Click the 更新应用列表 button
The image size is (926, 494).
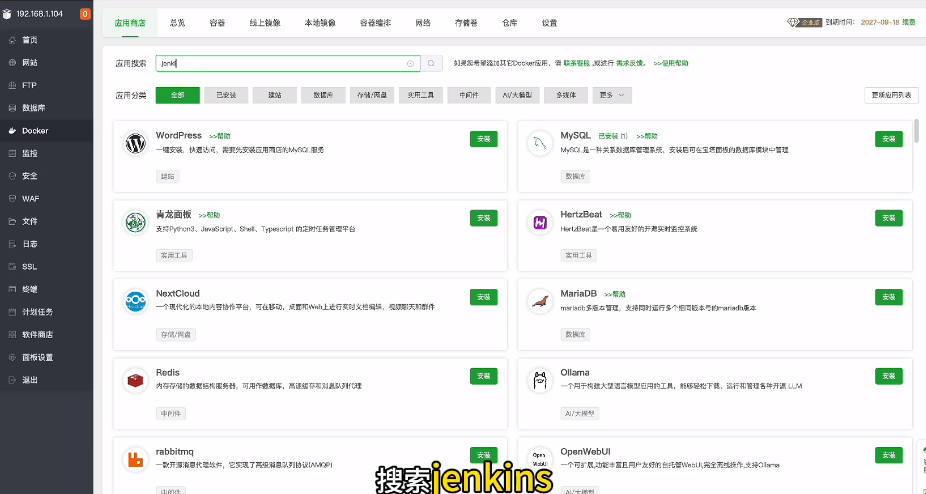(891, 95)
